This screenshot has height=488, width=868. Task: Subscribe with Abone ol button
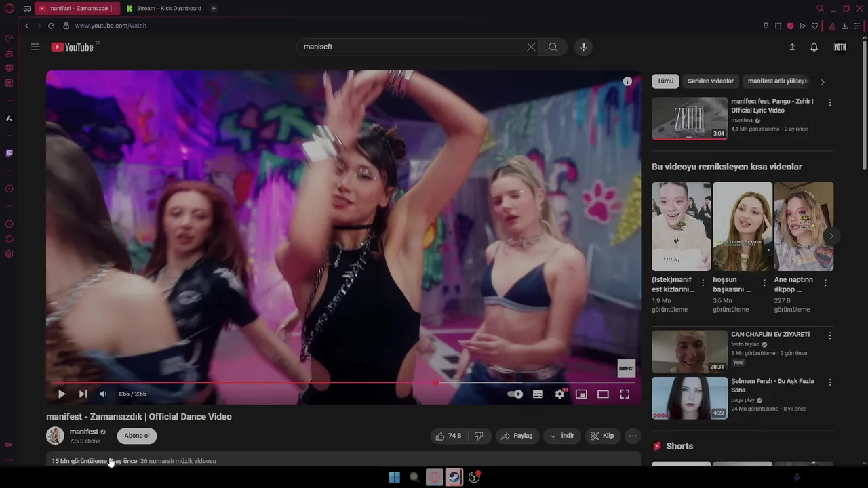(x=137, y=436)
